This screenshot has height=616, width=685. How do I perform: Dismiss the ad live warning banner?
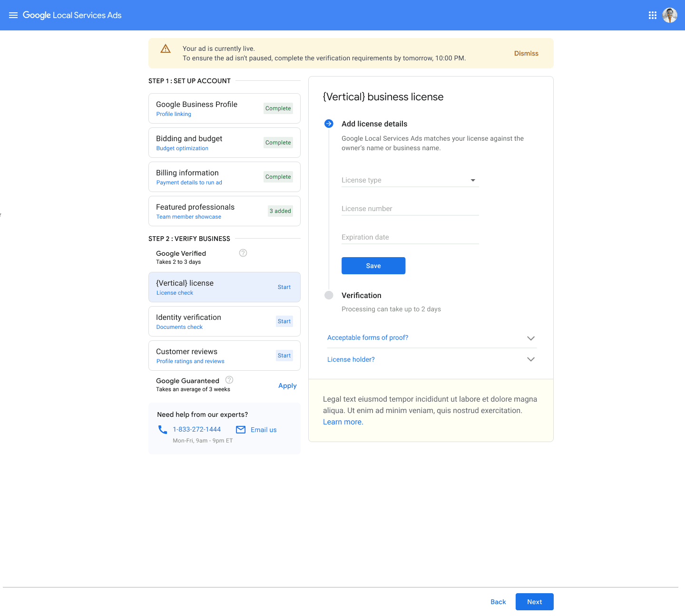(526, 53)
